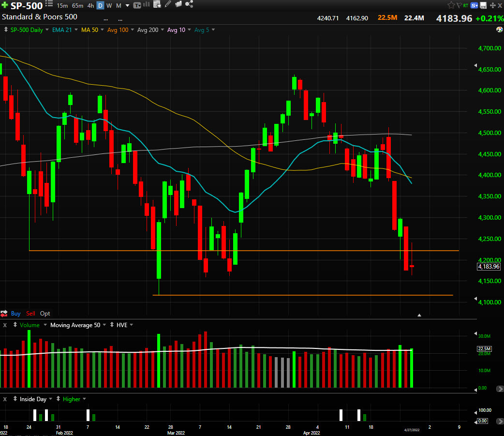Click the 4240.71 high value
The height and width of the screenshot is (436, 504).
pyautogui.click(x=328, y=18)
